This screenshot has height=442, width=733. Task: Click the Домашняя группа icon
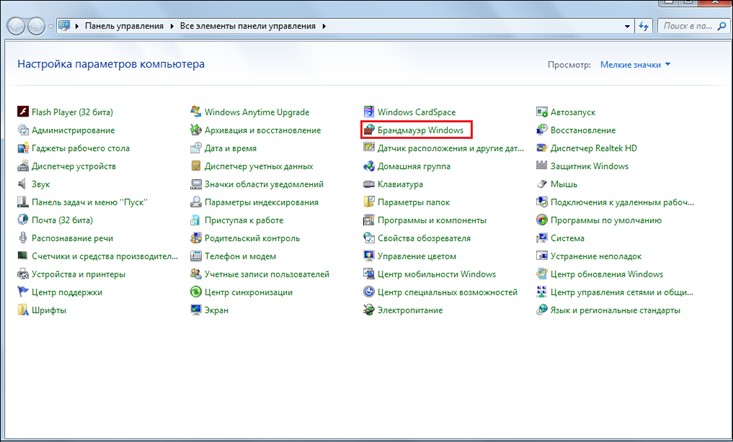click(x=369, y=166)
